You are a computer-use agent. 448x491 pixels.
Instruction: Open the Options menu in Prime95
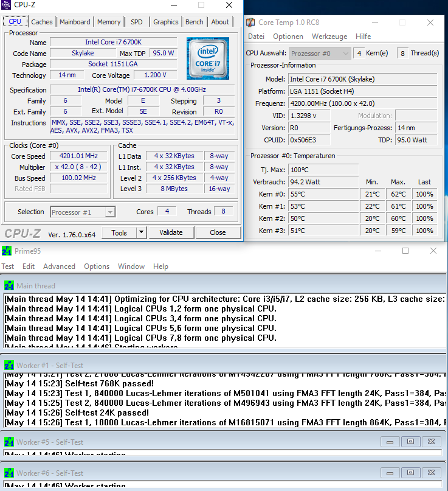point(97,266)
